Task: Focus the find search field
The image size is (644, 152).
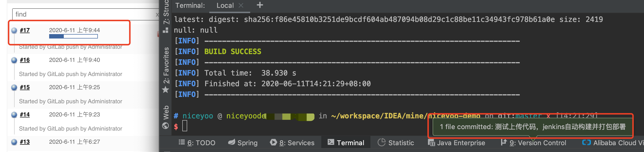Action: [x=84, y=14]
